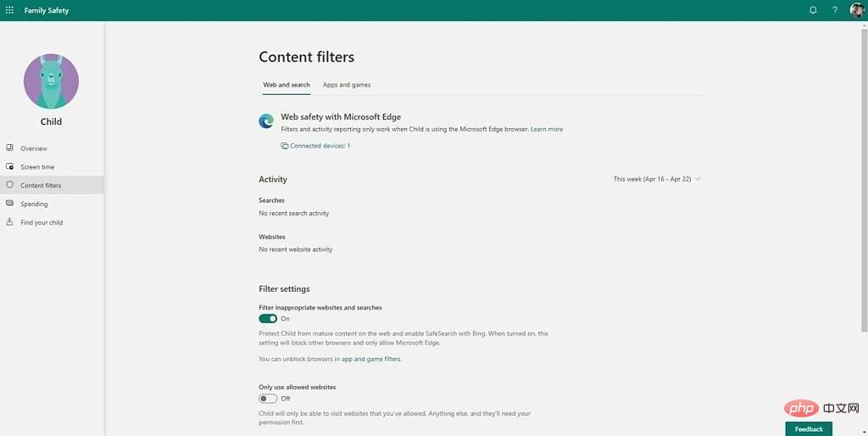The width and height of the screenshot is (868, 436).
Task: Click the Microsoft Edge logo
Action: [266, 121]
